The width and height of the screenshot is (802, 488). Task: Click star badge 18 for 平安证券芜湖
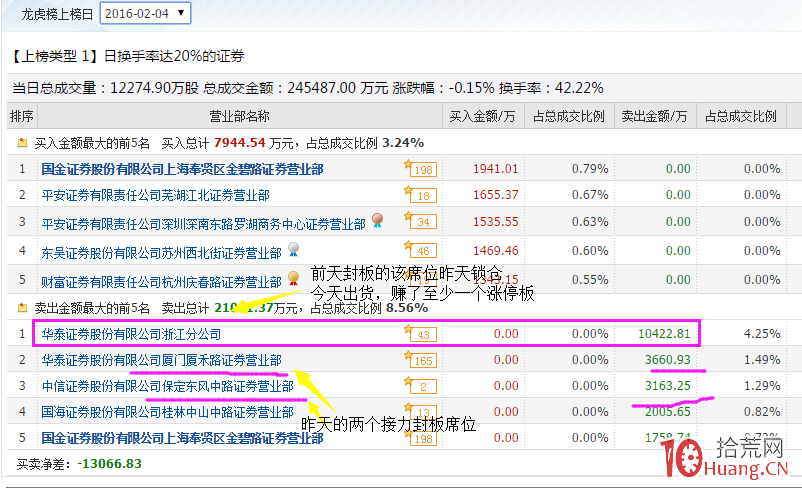[420, 194]
